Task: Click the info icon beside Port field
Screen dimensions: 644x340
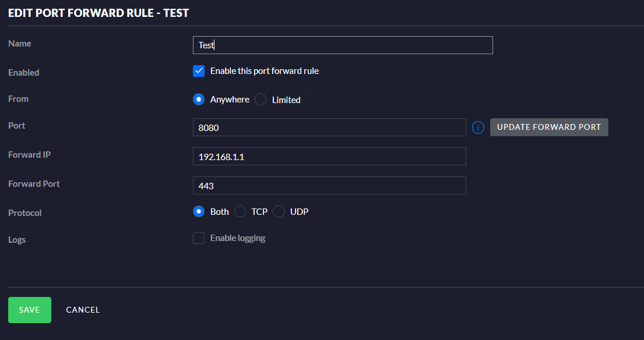Action: (x=478, y=127)
